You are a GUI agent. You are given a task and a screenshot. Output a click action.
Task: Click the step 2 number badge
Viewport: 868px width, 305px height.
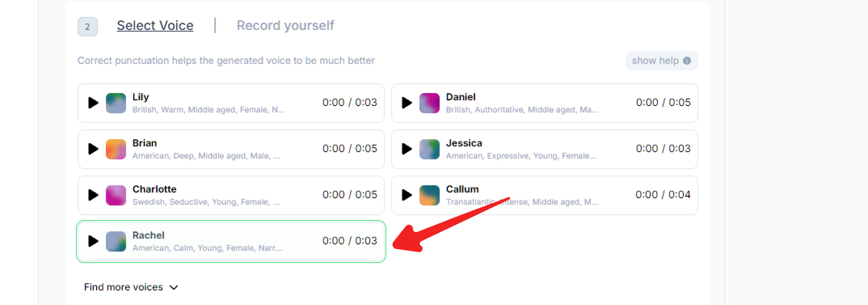[88, 27]
